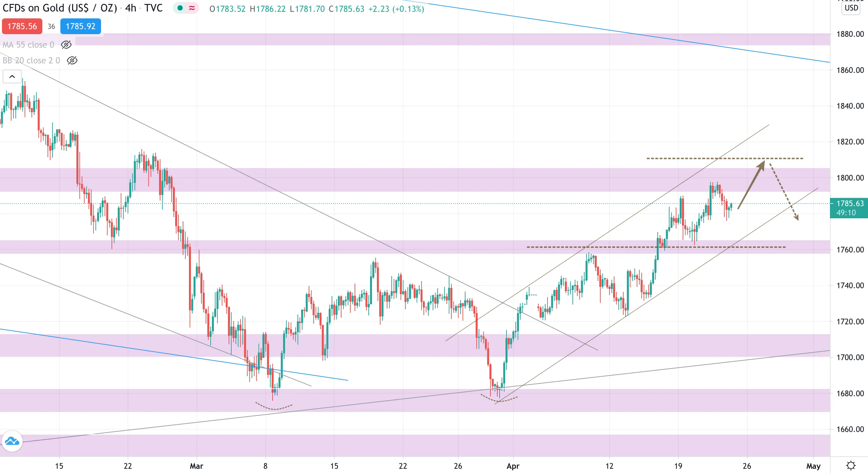The image size is (868, 474).
Task: Click the TradingView logo icon
Action: tap(12, 441)
